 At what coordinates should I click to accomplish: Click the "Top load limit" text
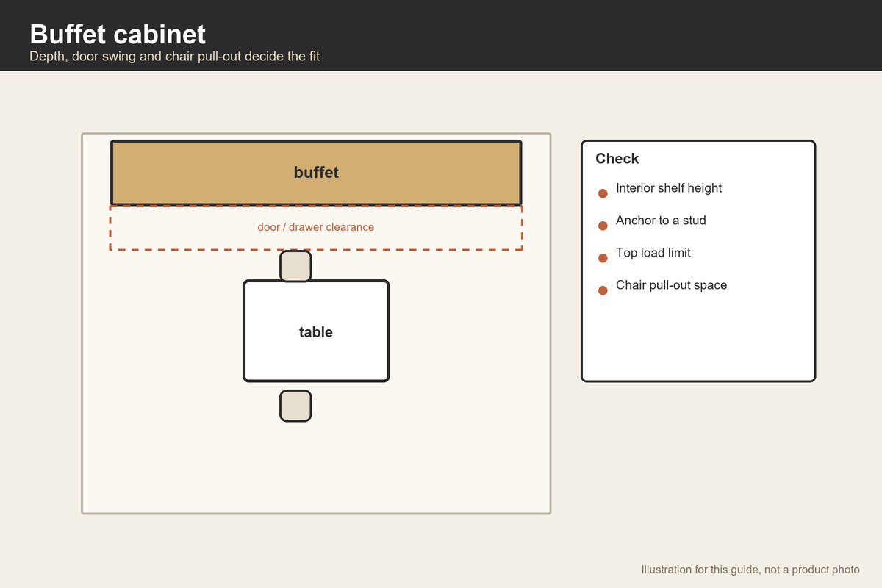653,253
